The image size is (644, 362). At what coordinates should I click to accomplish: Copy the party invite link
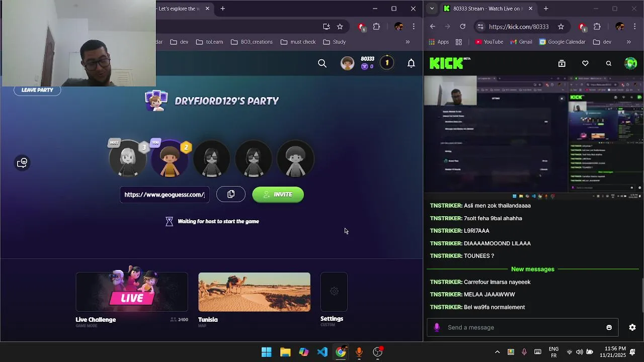click(231, 195)
